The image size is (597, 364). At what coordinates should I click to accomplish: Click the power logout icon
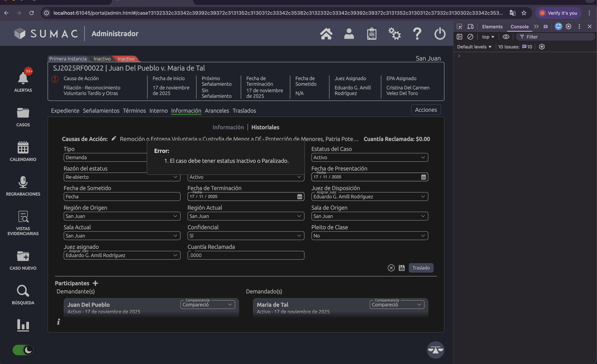click(440, 34)
